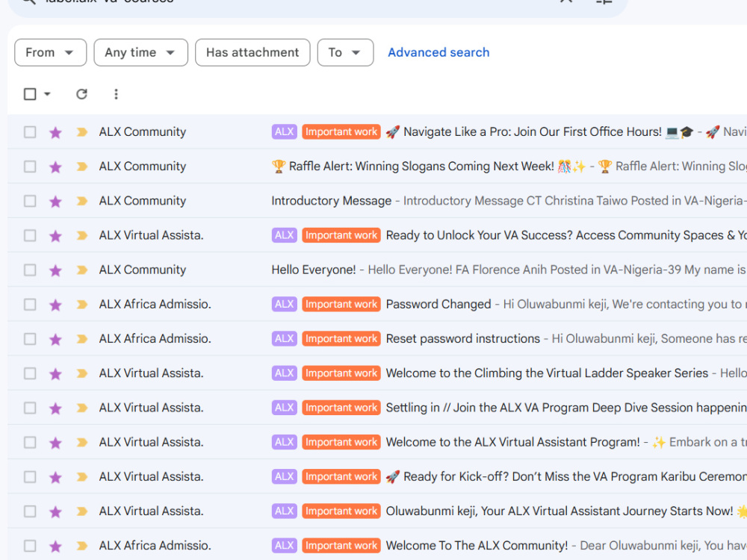
Task: Open the Advanced search link
Action: [438, 52]
